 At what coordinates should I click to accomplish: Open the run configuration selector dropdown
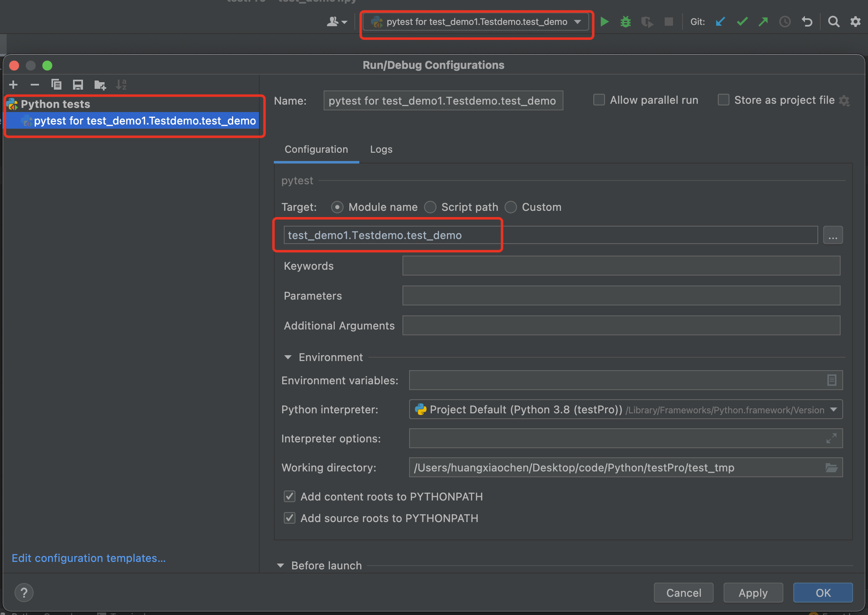[475, 22]
